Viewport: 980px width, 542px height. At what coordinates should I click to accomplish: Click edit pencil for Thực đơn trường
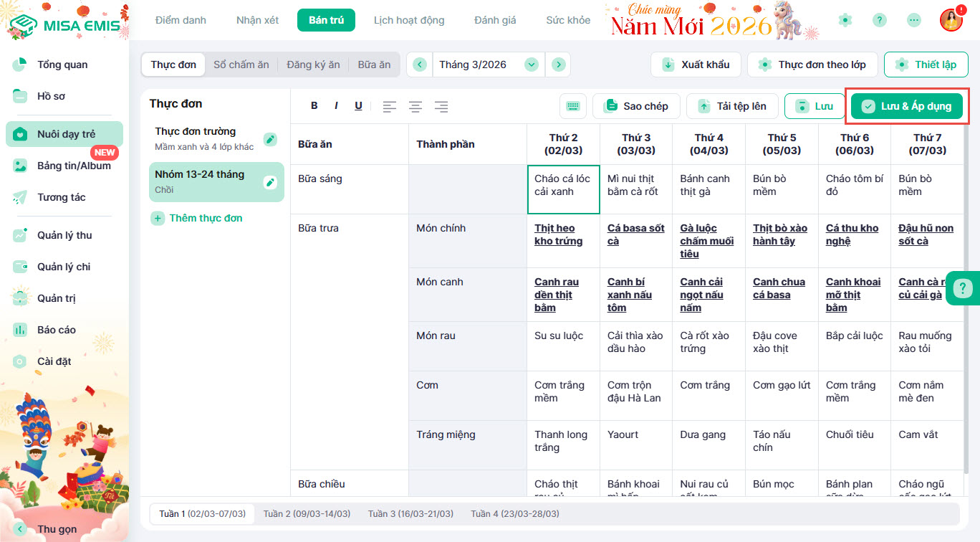click(x=270, y=139)
